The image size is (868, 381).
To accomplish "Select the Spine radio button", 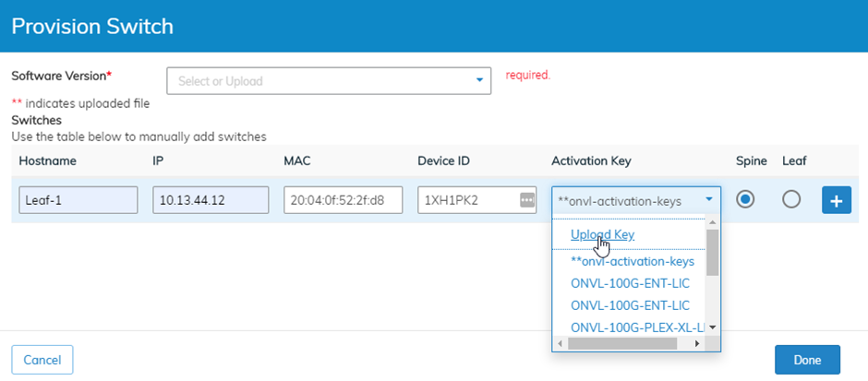I will (x=745, y=199).
